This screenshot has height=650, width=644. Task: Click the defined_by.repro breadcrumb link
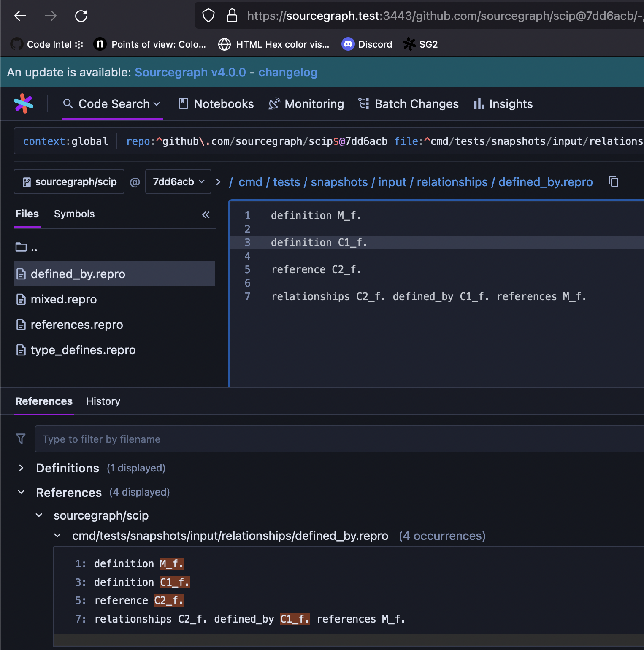(x=546, y=182)
